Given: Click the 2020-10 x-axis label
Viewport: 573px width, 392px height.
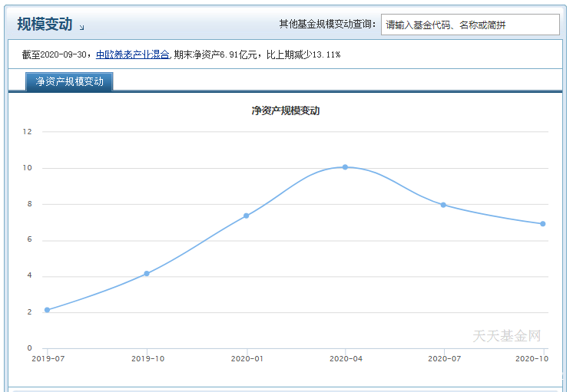Looking at the screenshot, I should (x=532, y=359).
